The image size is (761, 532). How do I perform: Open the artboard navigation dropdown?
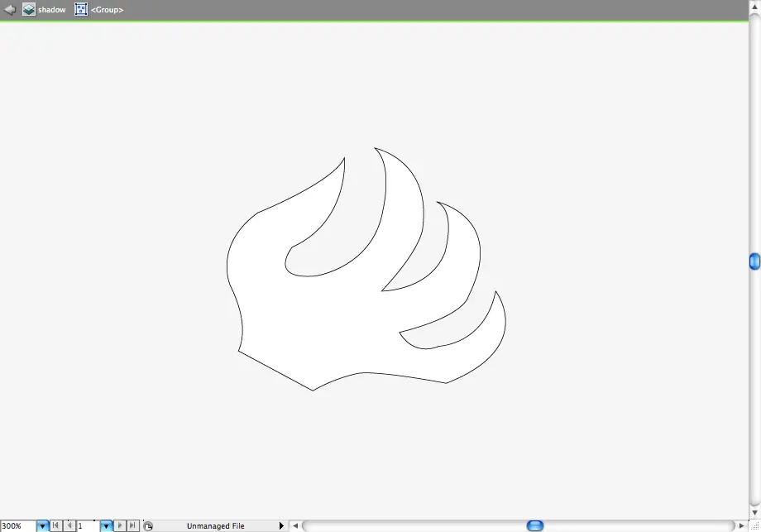(x=106, y=525)
